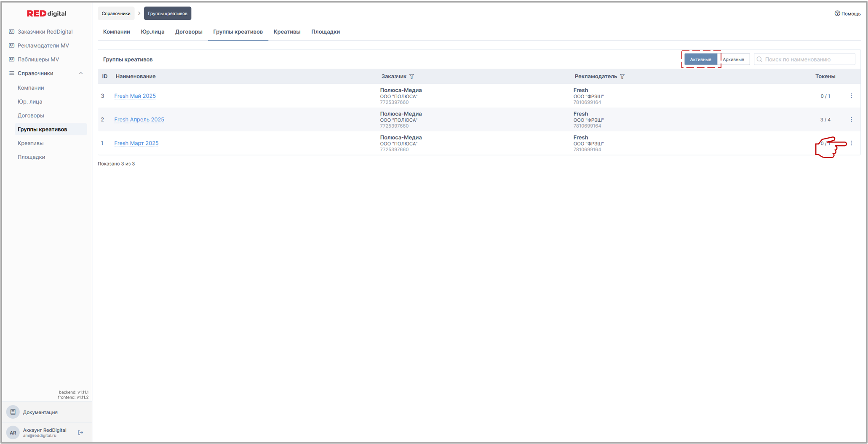Switch to the Договоры tab
The width and height of the screenshot is (868, 444).
point(189,32)
